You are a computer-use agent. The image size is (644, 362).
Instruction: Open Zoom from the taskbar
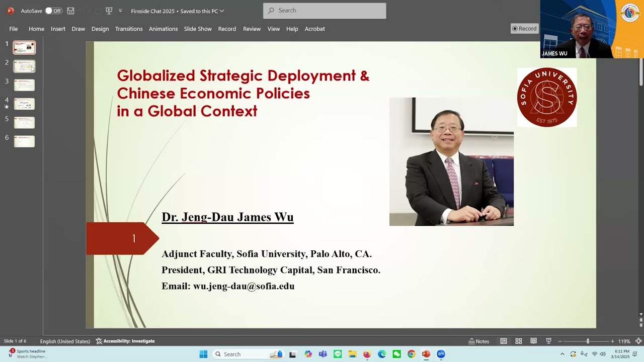pos(441,354)
